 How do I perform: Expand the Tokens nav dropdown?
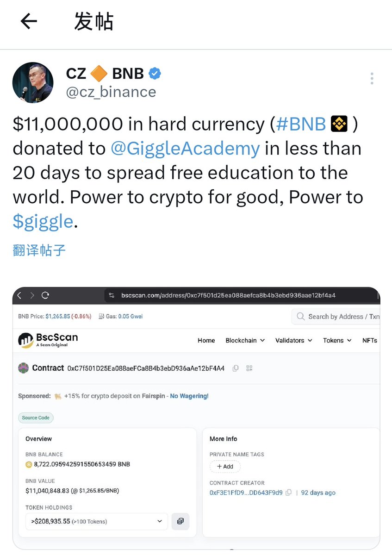(x=337, y=340)
